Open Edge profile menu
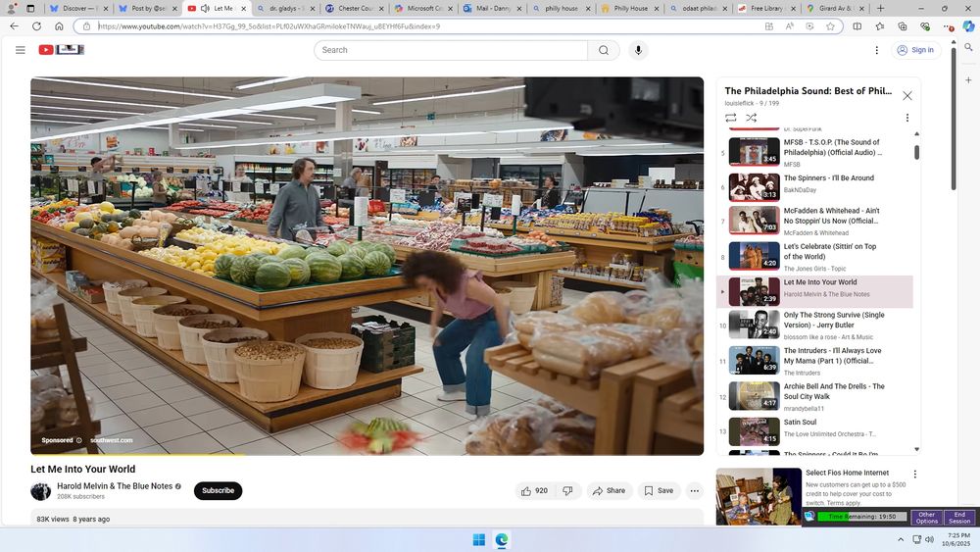Screen dimensions: 980x552 click(x=11, y=8)
